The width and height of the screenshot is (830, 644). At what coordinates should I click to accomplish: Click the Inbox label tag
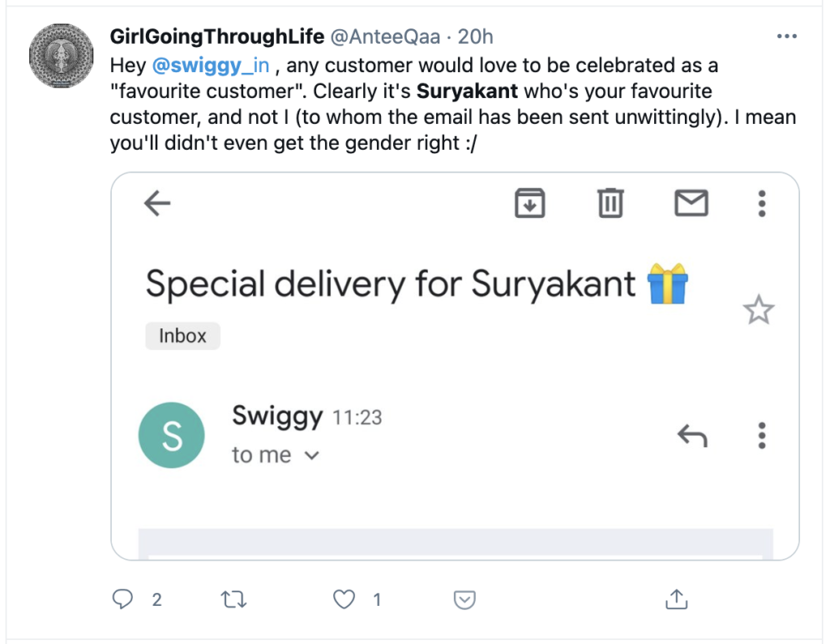[x=182, y=336]
